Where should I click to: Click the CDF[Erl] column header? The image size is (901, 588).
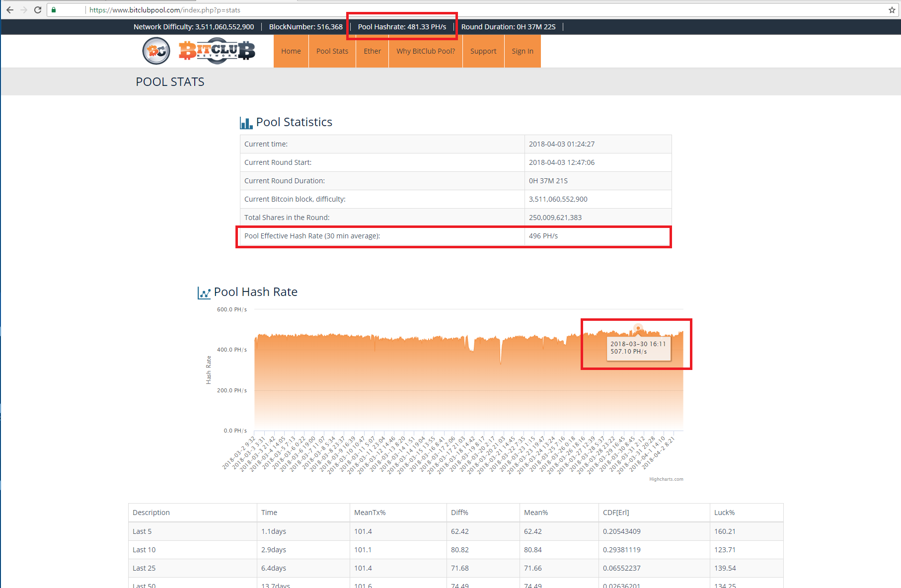[x=616, y=513]
